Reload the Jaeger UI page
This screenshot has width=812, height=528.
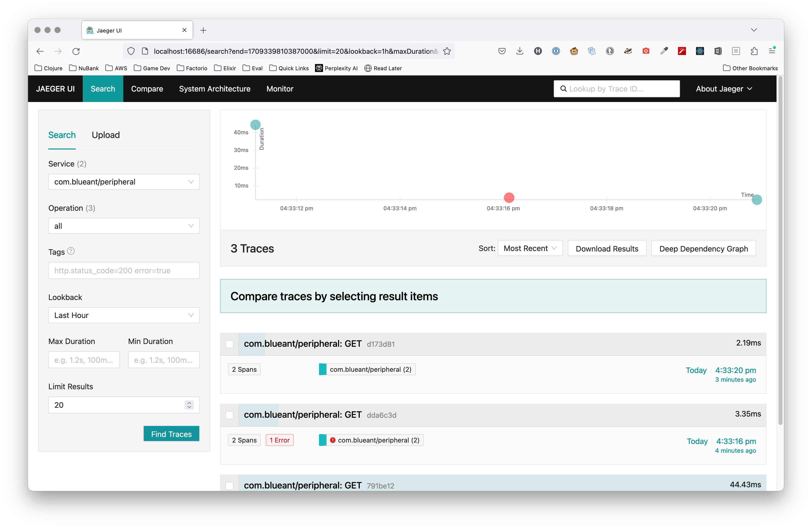point(76,51)
